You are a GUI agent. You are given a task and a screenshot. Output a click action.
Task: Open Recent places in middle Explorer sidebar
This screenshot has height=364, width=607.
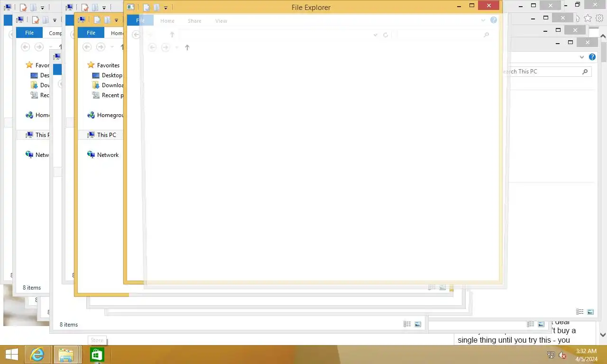click(108, 95)
